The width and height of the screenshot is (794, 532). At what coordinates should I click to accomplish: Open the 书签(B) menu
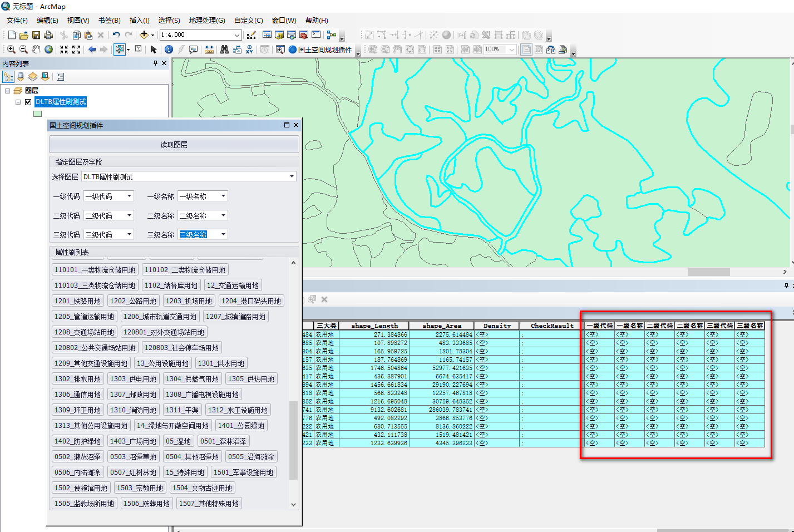(109, 21)
